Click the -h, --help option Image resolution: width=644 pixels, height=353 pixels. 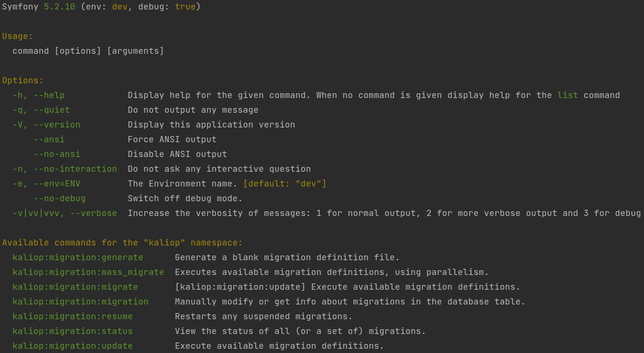click(38, 95)
